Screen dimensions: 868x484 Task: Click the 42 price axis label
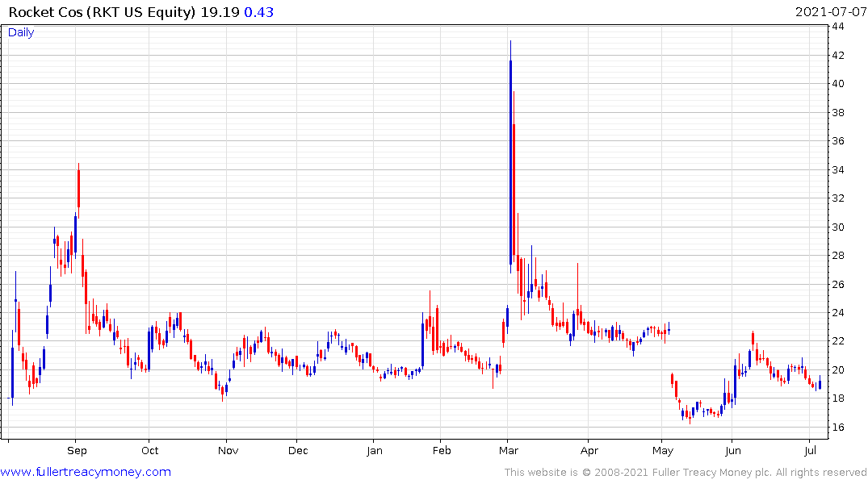[x=837, y=56]
